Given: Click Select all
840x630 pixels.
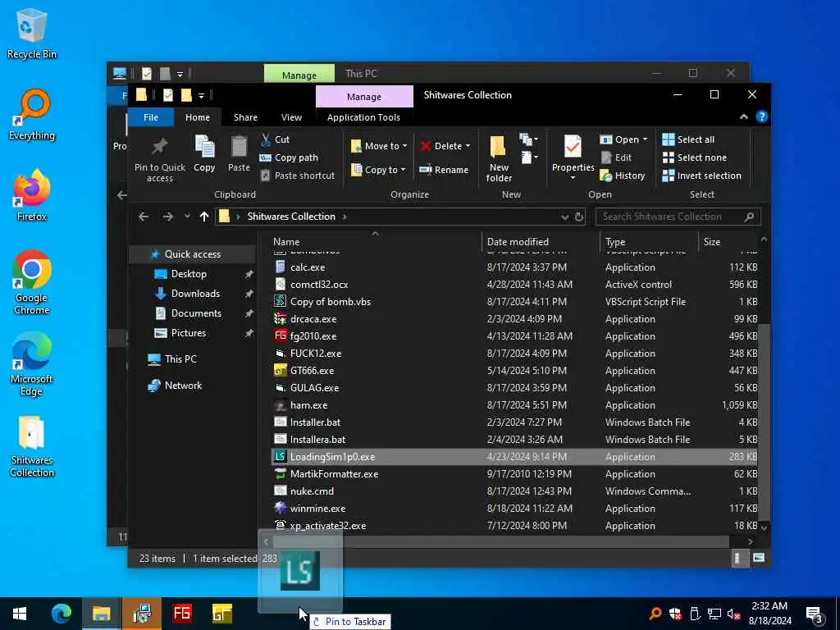Looking at the screenshot, I should pyautogui.click(x=688, y=139).
